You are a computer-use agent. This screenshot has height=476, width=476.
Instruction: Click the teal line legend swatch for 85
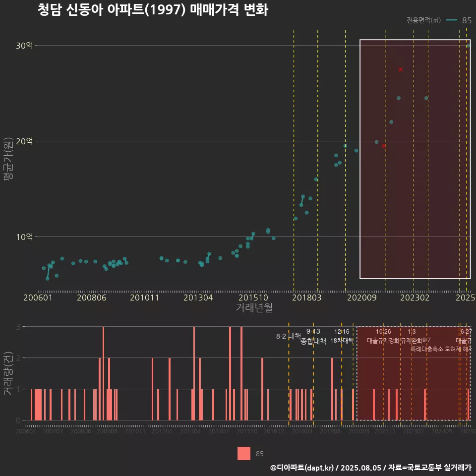point(451,20)
